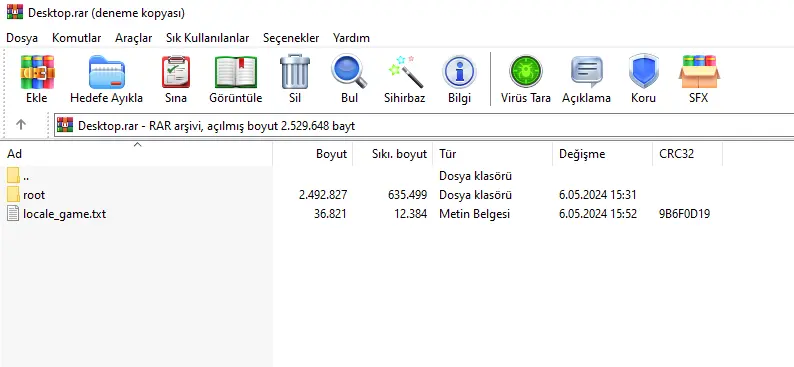794x367 pixels.
Task: Click the WinRAR icon in title bar
Action: tap(15, 11)
